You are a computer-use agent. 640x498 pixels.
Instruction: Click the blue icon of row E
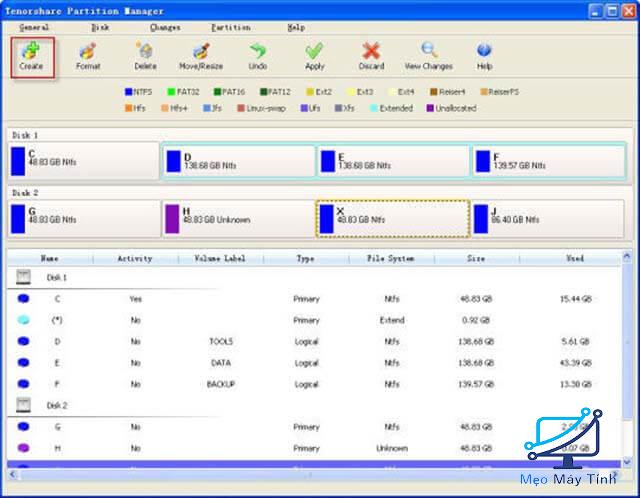tap(23, 362)
